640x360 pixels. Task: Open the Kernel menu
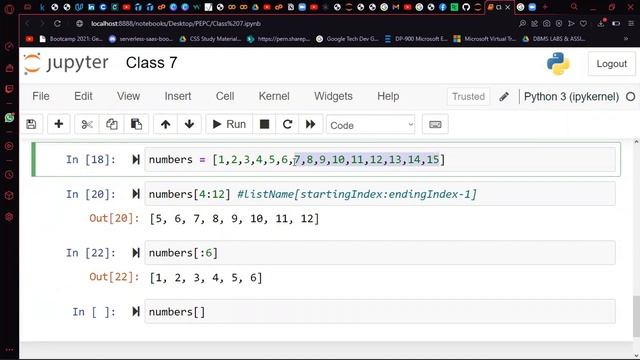(274, 96)
